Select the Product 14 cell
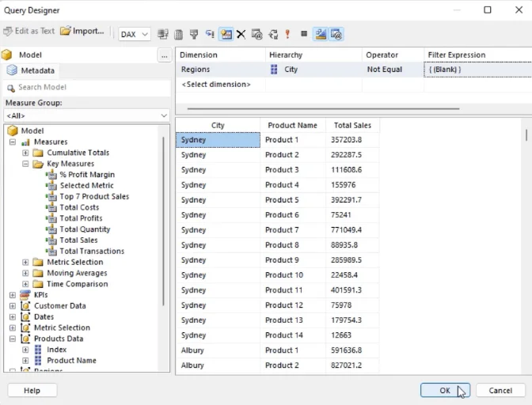Viewport: 532px width, 405px height. [292, 335]
